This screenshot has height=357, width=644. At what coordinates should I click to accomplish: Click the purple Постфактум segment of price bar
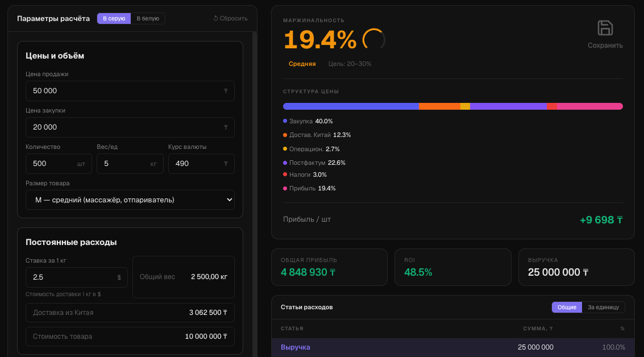509,106
